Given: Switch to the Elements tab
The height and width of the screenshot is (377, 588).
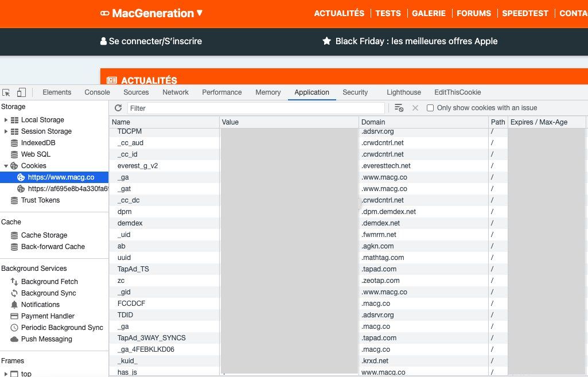Looking at the screenshot, I should [57, 92].
